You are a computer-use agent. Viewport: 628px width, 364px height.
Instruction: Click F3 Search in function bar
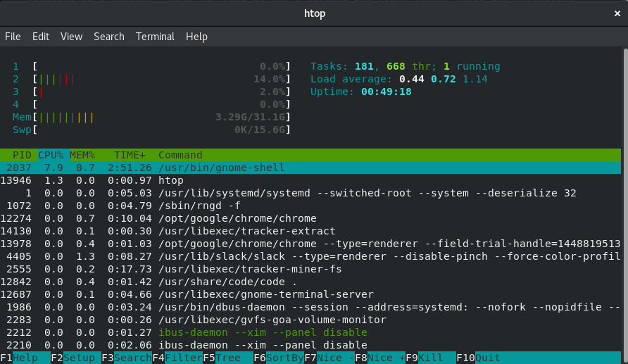pyautogui.click(x=127, y=358)
